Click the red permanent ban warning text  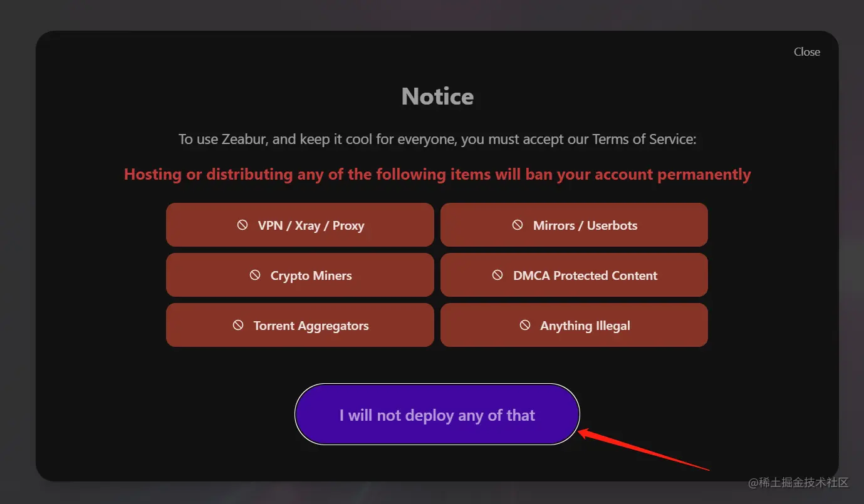(437, 174)
